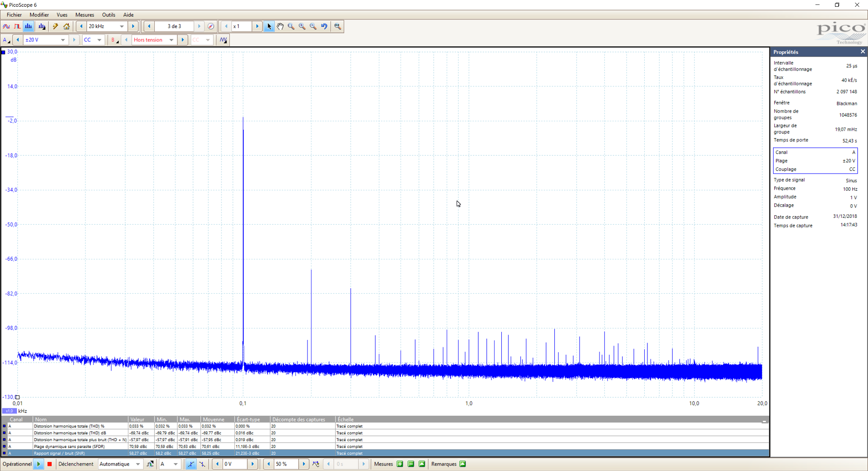Start capture with the green play button
This screenshot has width=868, height=471.
39,464
